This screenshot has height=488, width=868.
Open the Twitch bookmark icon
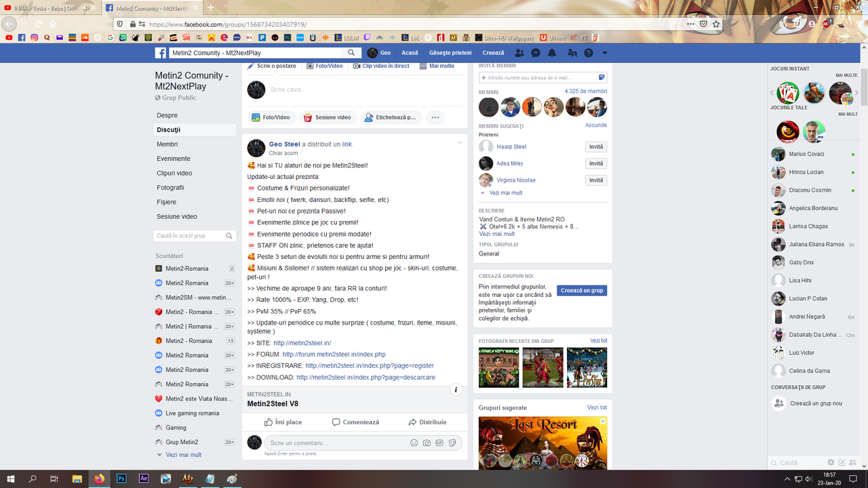tap(367, 37)
